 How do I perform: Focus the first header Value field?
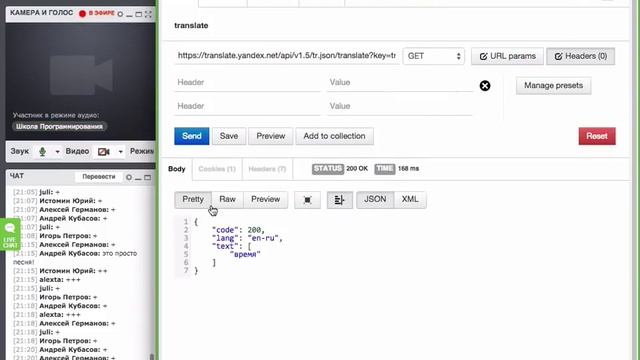(400, 82)
